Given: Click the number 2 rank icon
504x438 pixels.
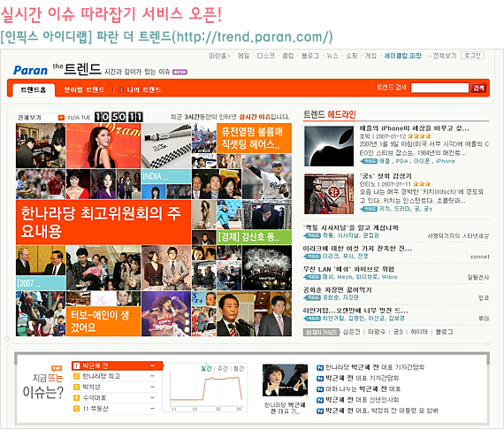Looking at the screenshot, I should click(76, 376).
